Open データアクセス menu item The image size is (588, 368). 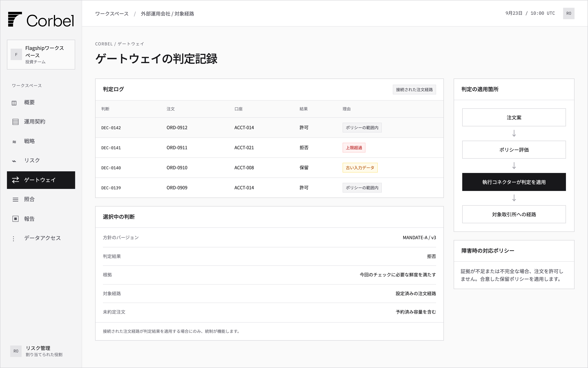41,238
